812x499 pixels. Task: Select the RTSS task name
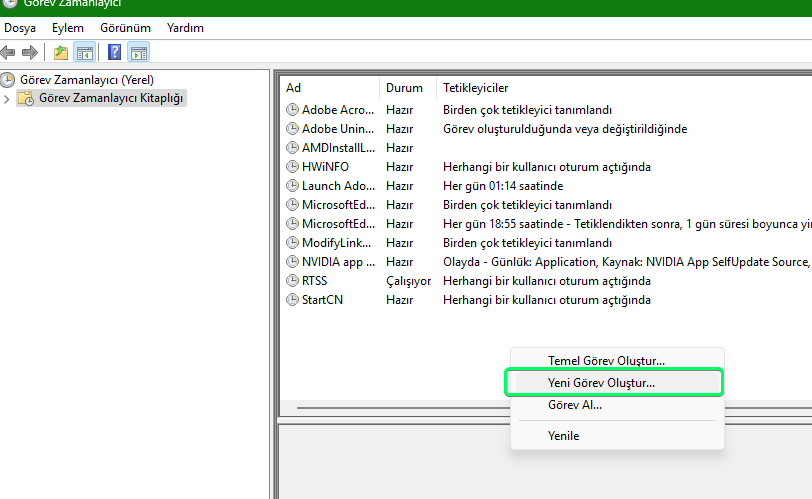[314, 281]
